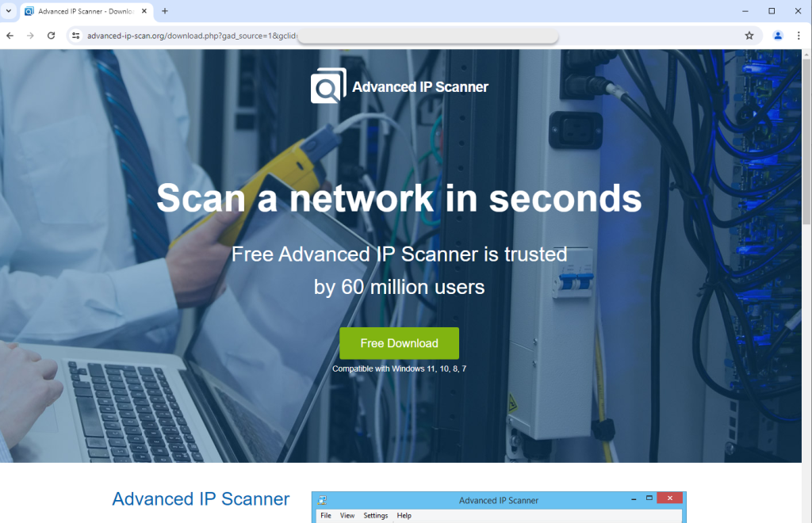Reload the current page

point(51,36)
